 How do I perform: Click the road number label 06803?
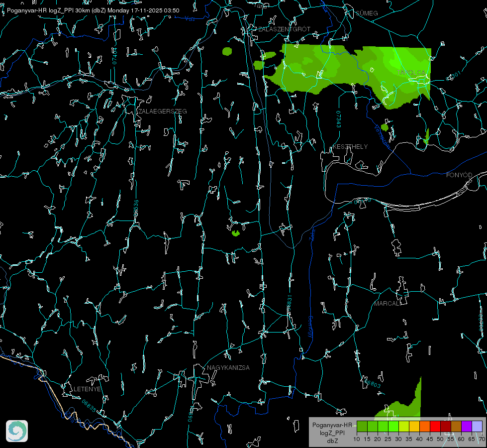click(373, 384)
